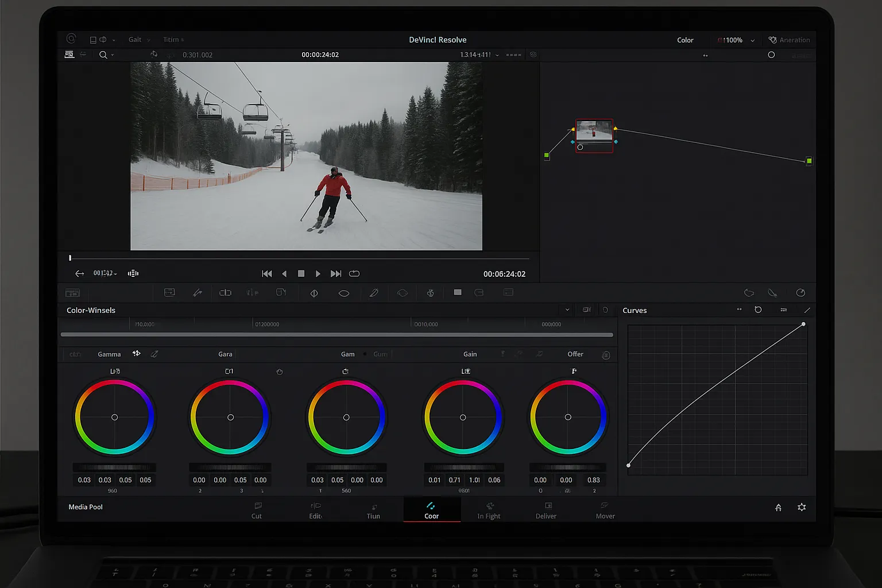The height and width of the screenshot is (588, 882).
Task: Click the 0.83 value under Offer wheel
Action: tap(594, 480)
